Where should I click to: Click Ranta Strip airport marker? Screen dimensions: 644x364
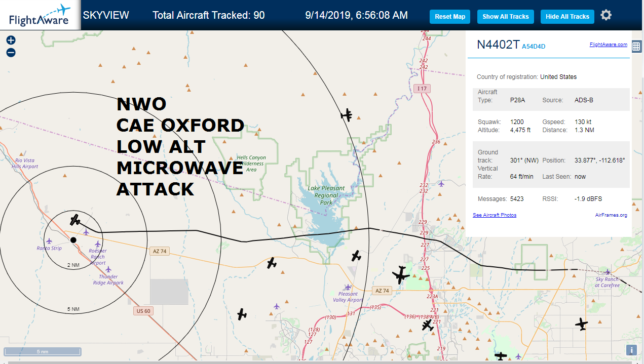[x=49, y=241]
